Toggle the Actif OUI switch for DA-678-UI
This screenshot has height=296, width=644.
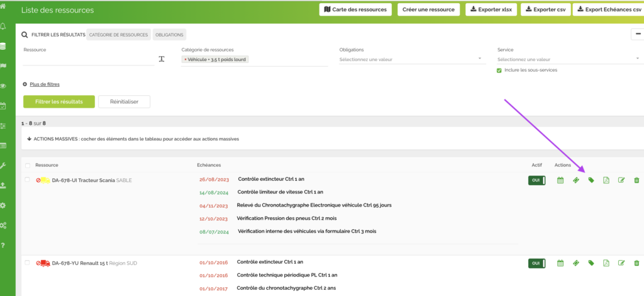click(536, 180)
